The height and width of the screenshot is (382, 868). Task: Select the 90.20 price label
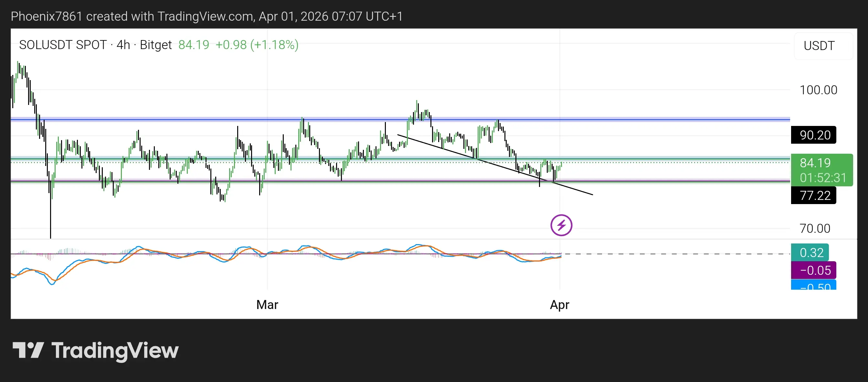point(813,135)
